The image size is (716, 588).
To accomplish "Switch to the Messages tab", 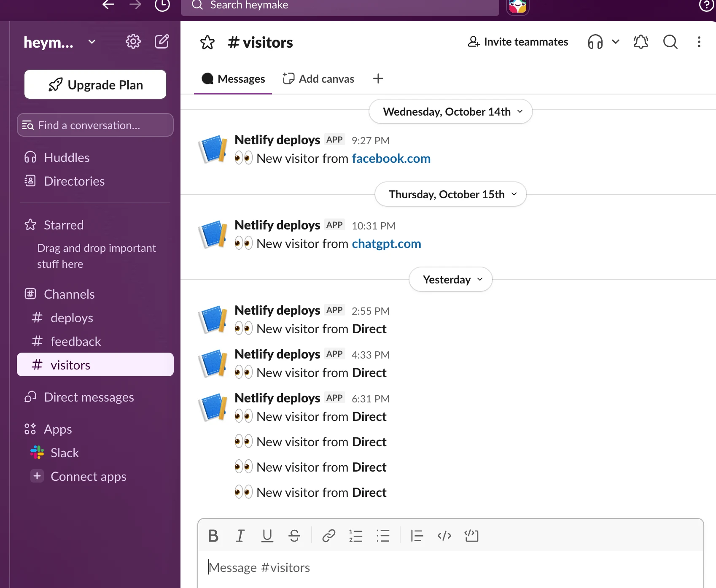I will [233, 79].
